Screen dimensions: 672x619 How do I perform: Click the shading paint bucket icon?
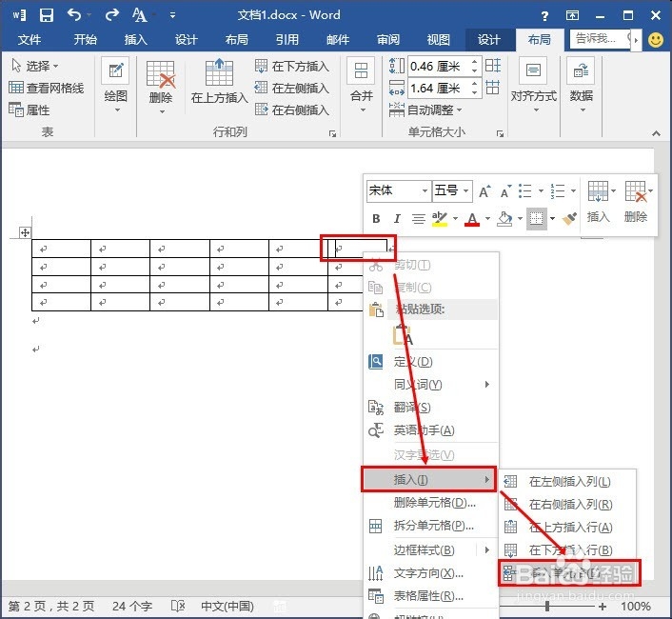[x=504, y=219]
